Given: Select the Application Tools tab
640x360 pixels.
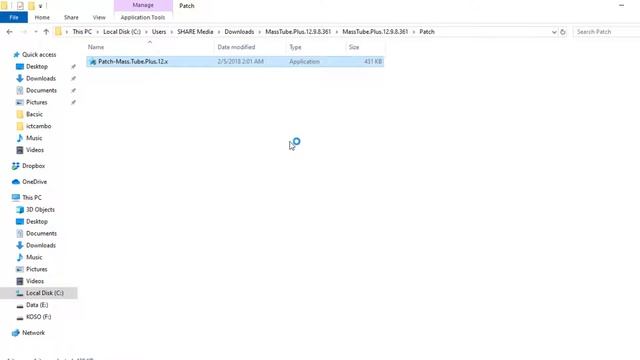Looking at the screenshot, I should [x=143, y=18].
